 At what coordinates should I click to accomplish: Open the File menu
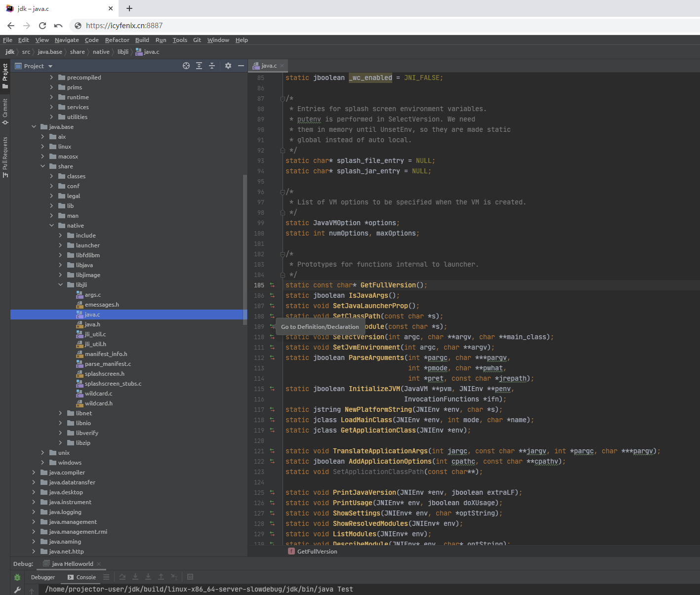7,40
